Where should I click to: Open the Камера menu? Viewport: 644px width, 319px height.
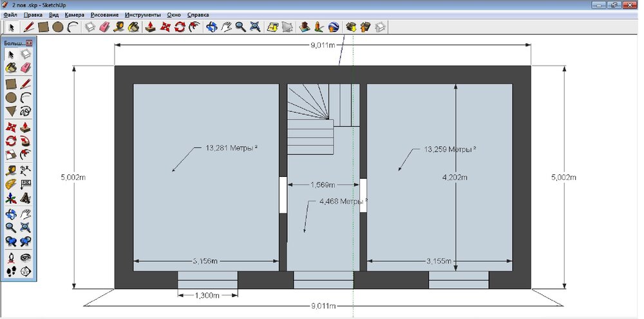pos(74,14)
